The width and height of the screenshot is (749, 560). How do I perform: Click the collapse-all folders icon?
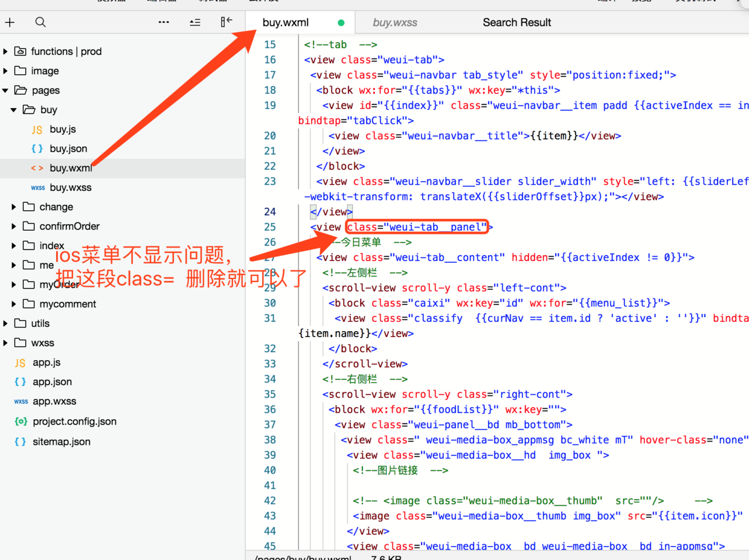195,22
